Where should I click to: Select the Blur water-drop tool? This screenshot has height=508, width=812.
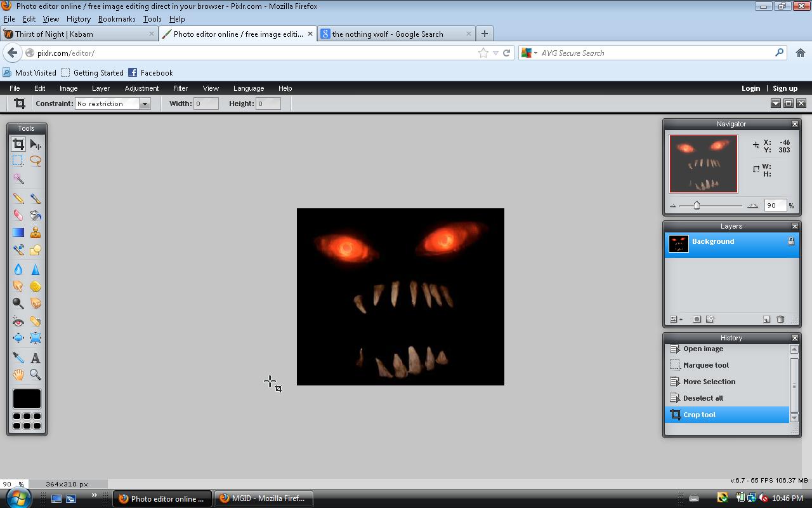pos(18,269)
